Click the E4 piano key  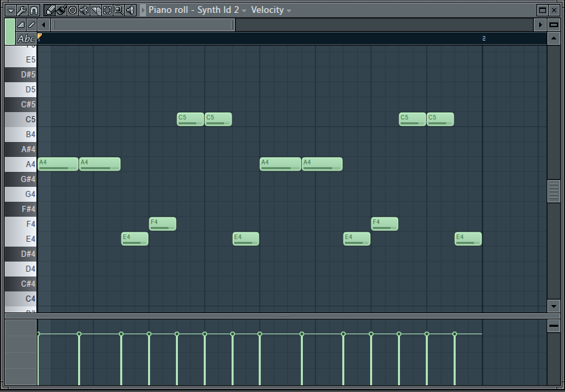pos(20,239)
